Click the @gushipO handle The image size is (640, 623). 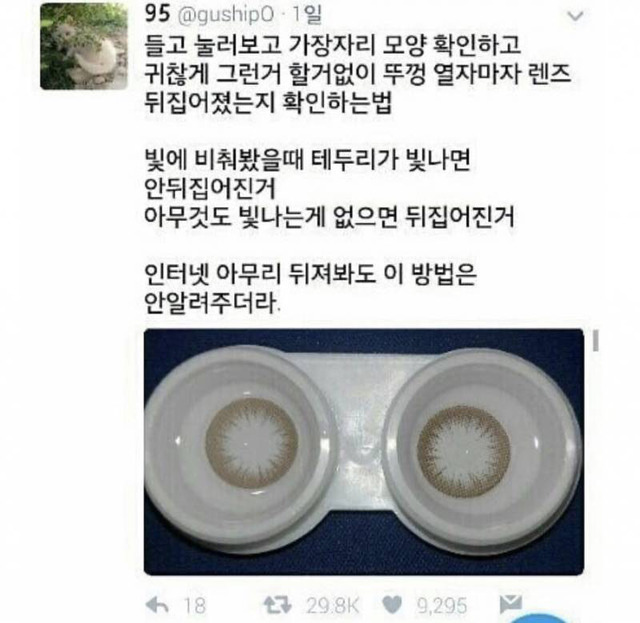[x=227, y=15]
